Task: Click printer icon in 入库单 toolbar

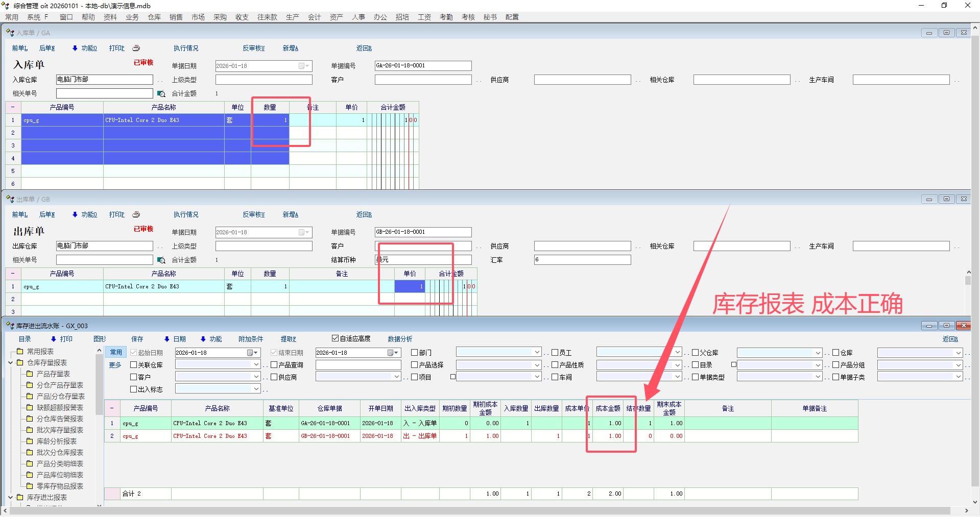Action: pos(136,48)
